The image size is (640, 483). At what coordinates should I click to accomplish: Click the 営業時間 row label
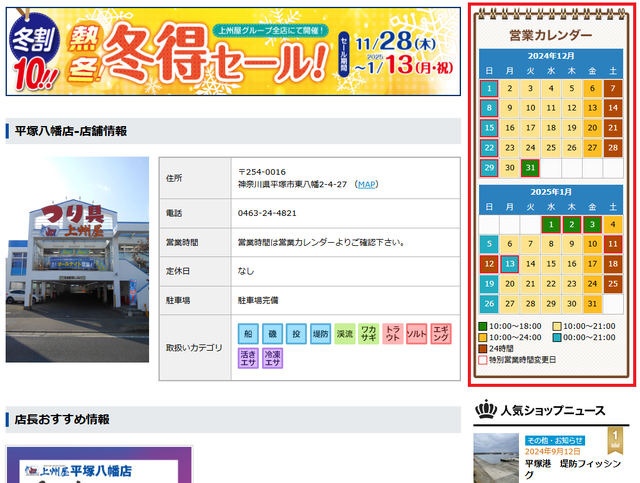click(x=182, y=243)
